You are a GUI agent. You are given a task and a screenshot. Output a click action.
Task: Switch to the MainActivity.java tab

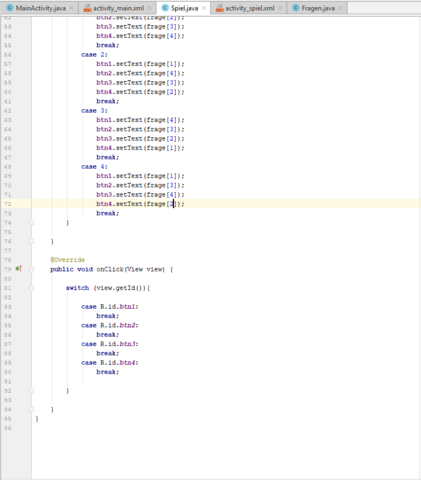coord(40,8)
